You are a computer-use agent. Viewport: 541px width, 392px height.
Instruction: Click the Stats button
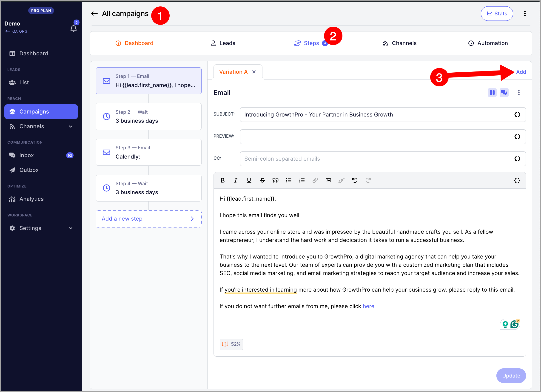click(x=497, y=14)
